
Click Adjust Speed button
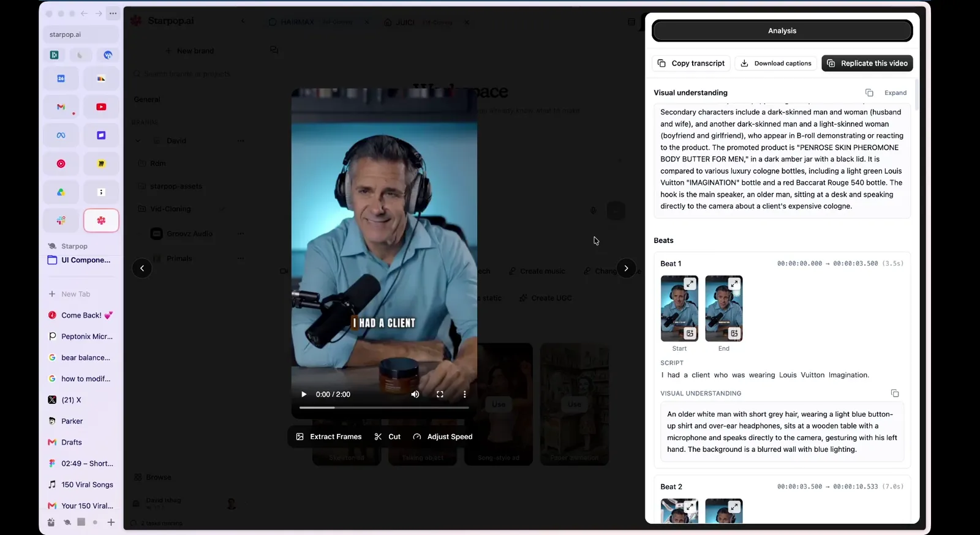click(x=443, y=436)
